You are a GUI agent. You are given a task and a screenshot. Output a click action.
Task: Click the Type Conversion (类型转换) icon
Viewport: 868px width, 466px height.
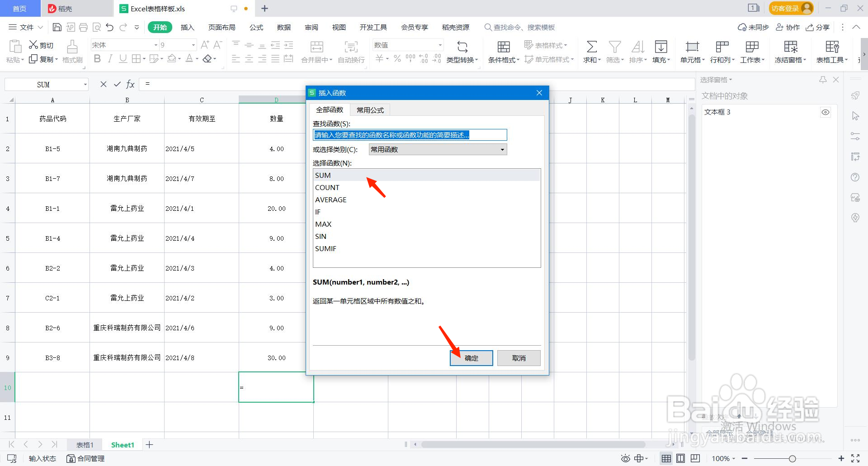tap(462, 47)
